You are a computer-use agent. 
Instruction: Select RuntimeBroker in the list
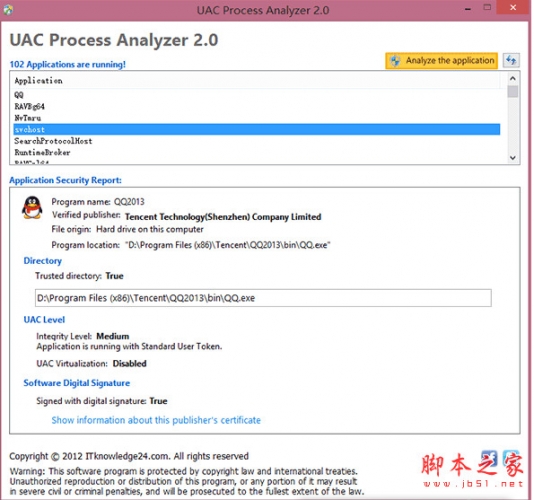[x=257, y=153]
